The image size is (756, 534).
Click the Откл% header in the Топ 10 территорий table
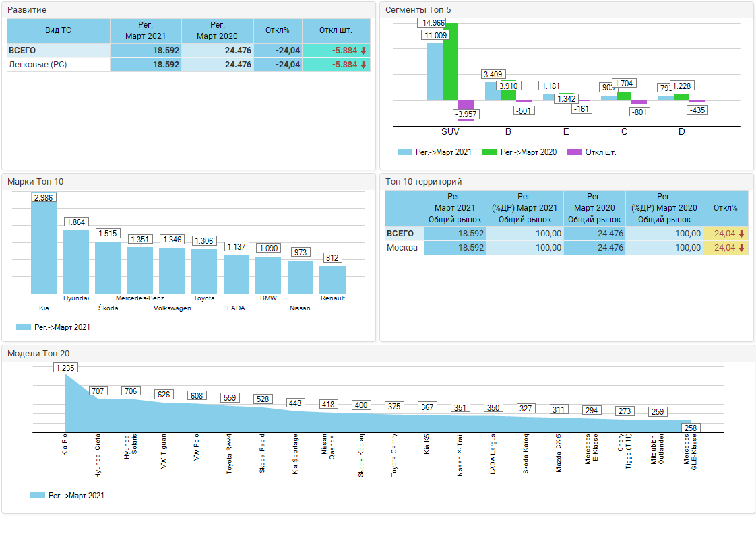725,208
